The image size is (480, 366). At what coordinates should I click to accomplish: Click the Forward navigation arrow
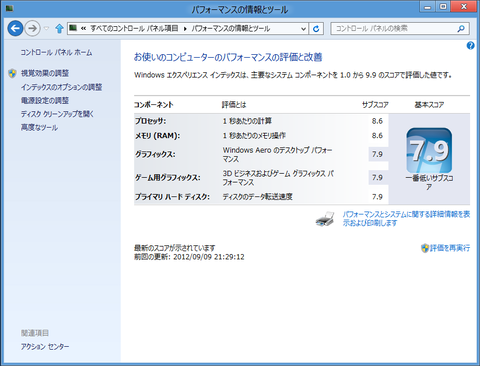point(32,28)
